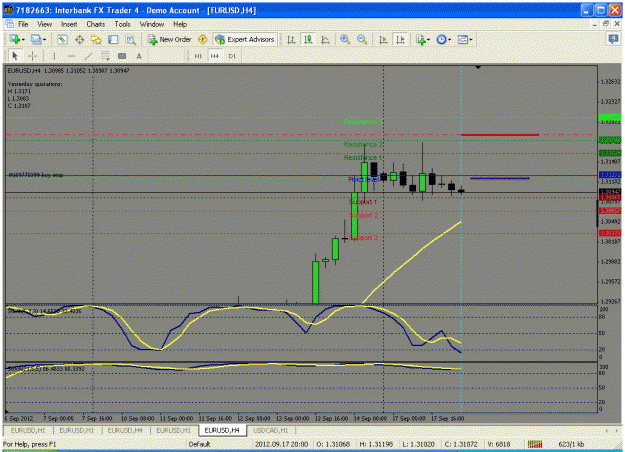Viewport: 625px width, 452px height.
Task: Select the Vertical Line drawing tool
Action: tap(54, 56)
